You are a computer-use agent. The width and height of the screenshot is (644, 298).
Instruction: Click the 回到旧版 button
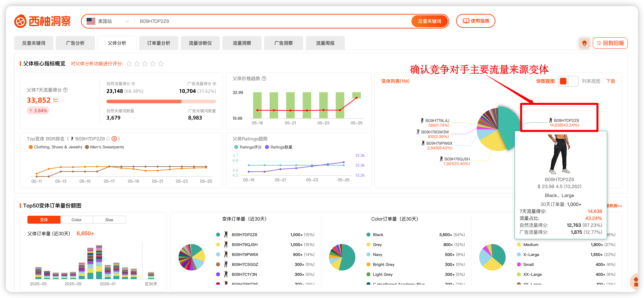click(610, 43)
